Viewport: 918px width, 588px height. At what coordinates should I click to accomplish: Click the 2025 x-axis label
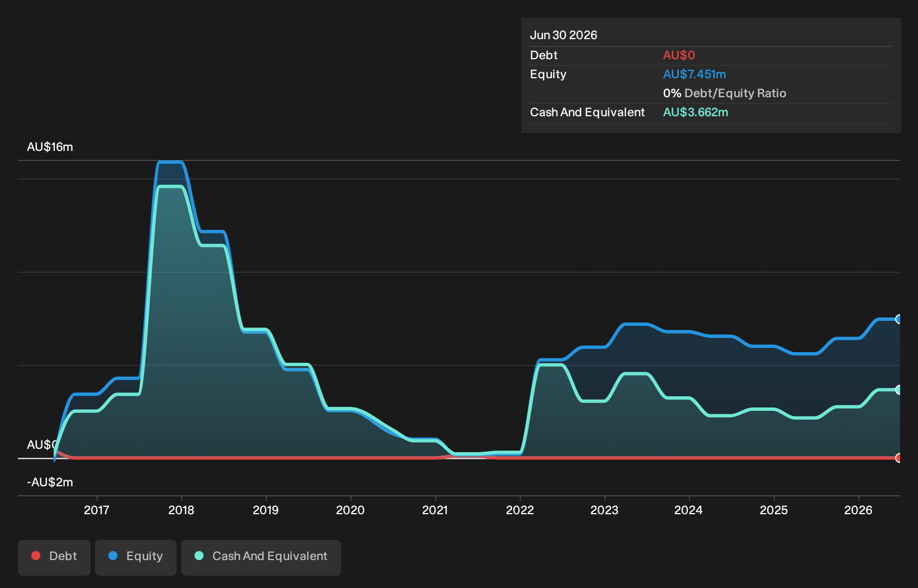tap(774, 510)
